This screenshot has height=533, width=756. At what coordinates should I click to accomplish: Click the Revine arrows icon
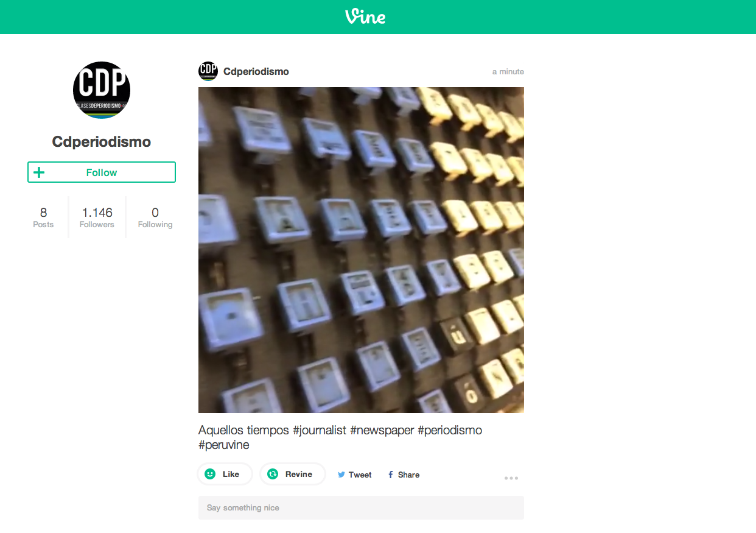click(273, 474)
